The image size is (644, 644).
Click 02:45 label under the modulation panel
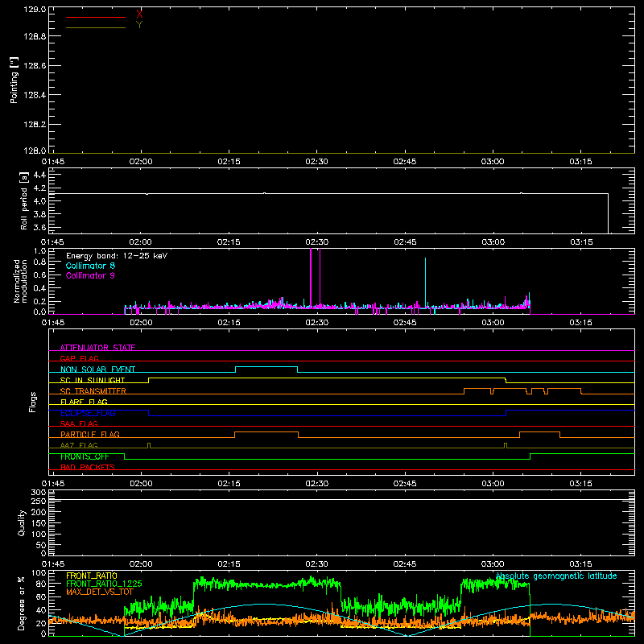tap(405, 323)
